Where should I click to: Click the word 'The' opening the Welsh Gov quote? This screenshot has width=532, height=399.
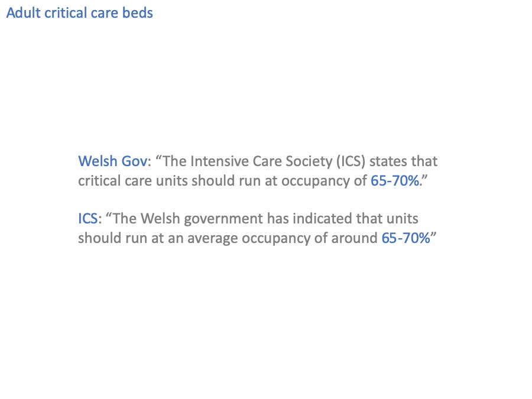point(175,161)
